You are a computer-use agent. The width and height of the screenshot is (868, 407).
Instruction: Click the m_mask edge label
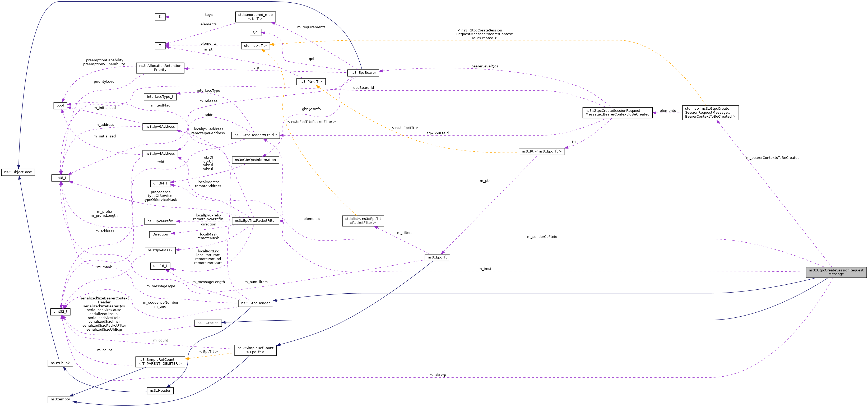point(104,267)
